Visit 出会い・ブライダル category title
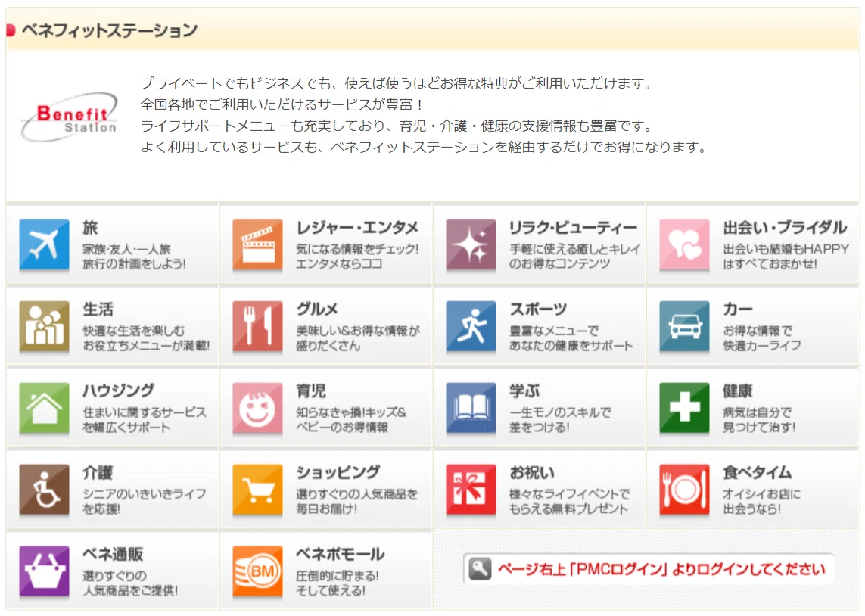Screen dimensions: 865x616 pyautogui.click(x=785, y=227)
